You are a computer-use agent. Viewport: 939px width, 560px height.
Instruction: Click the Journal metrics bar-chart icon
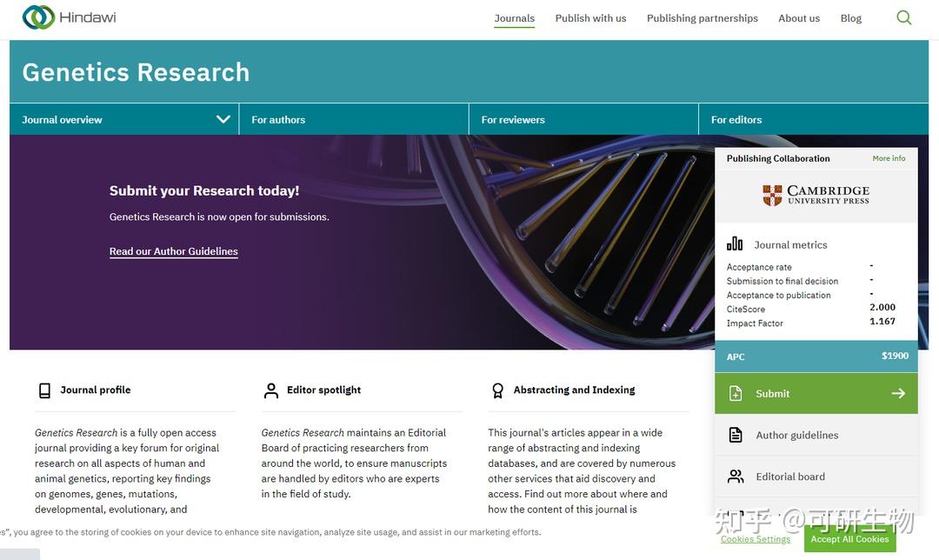[x=735, y=244]
